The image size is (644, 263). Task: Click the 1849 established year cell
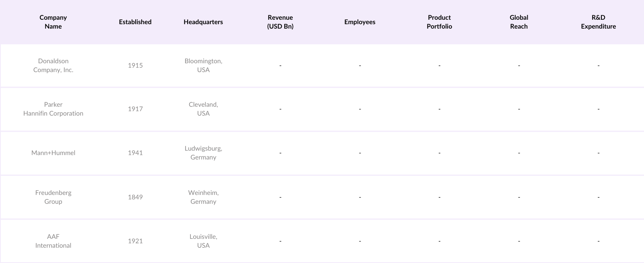coord(135,197)
